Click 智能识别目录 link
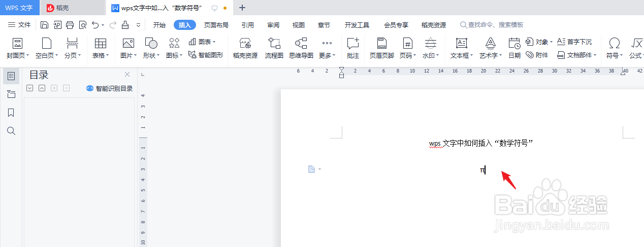The image size is (644, 247). (x=110, y=88)
